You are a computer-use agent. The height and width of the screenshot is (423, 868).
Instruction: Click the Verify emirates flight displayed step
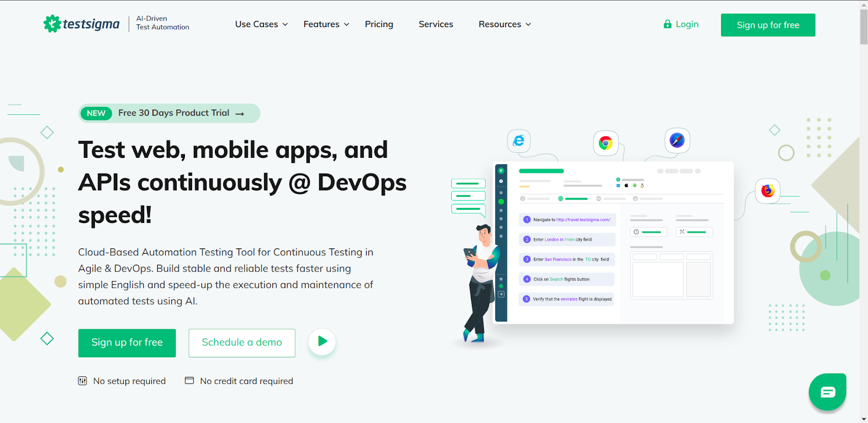pyautogui.click(x=567, y=299)
